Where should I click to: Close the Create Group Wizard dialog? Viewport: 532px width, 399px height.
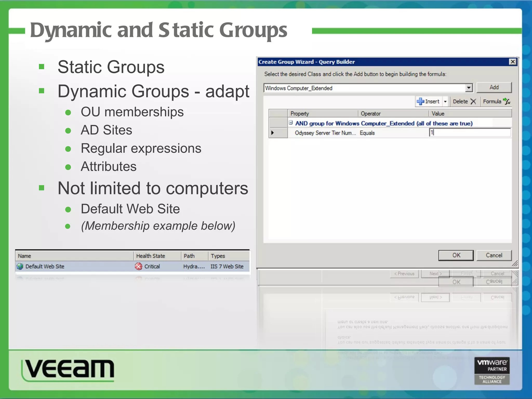[513, 62]
